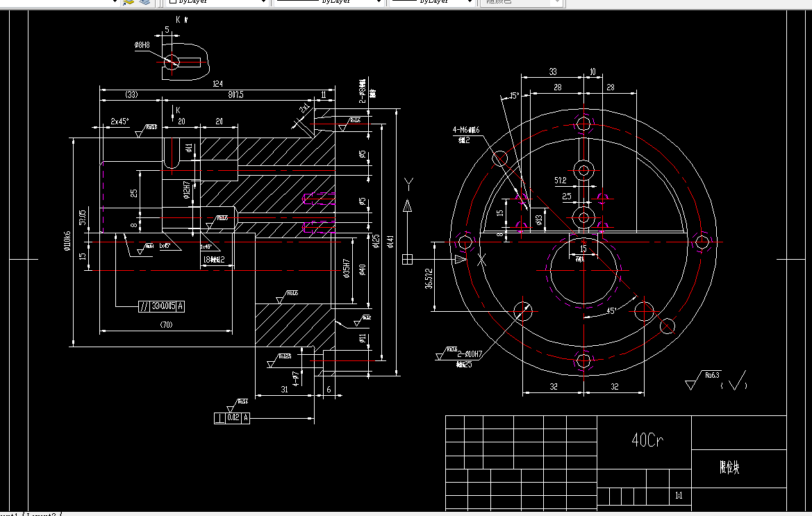Click the 2-ø8 vertical hole callout
812x516 pixels.
click(363, 92)
